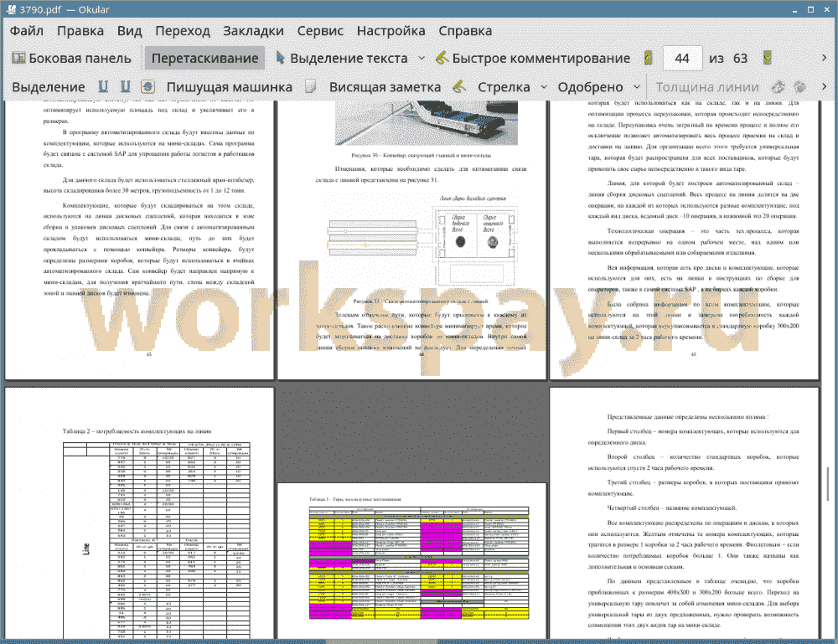Open the Настройка menu
This screenshot has height=644, width=838.
[391, 31]
